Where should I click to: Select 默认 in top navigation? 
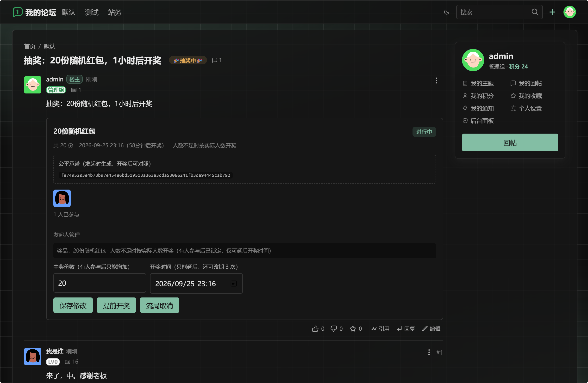69,12
